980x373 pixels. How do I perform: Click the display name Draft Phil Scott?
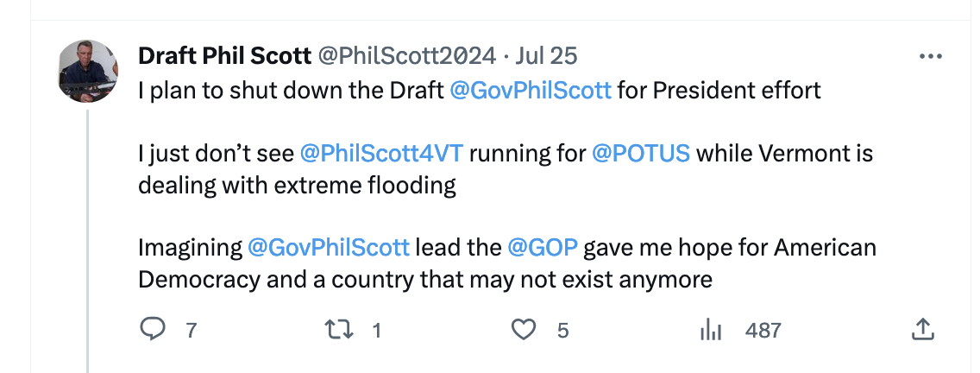[x=224, y=56]
